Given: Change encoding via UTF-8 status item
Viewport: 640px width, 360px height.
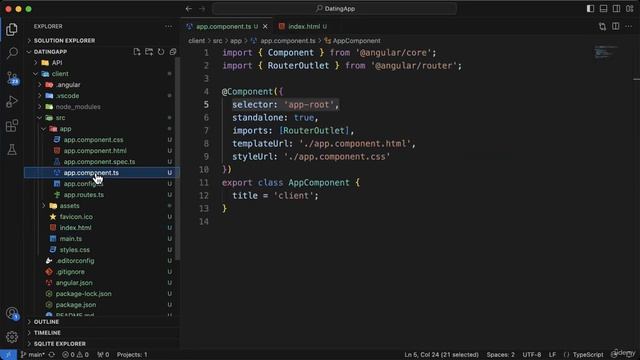Looking at the screenshot, I should click(531, 355).
